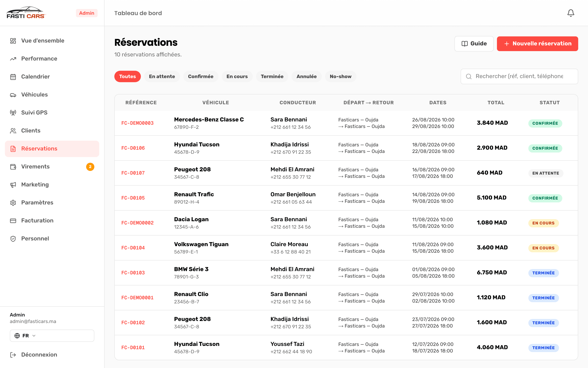This screenshot has height=368, width=588.
Task: Click the Virements wallet icon
Action: point(13,167)
